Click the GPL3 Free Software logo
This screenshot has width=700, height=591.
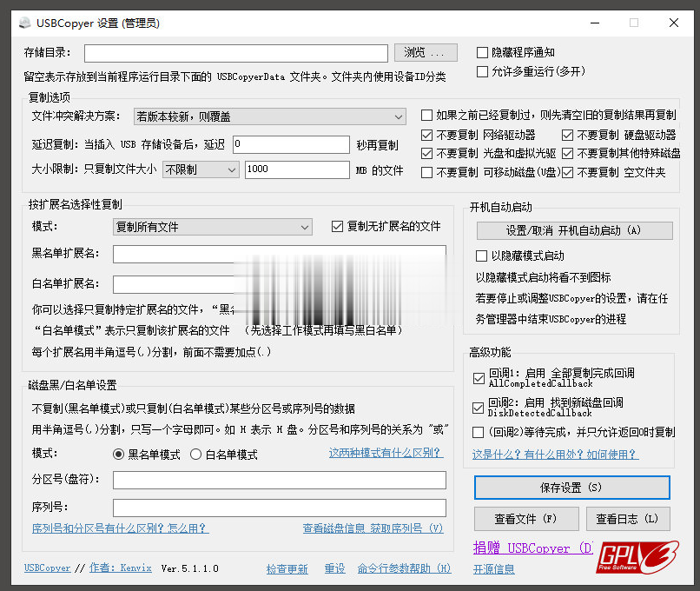pos(637,556)
